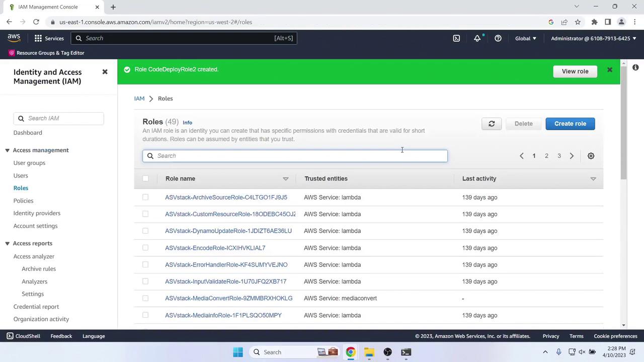Open the Windows Start menu
644x362 pixels.
point(238,352)
